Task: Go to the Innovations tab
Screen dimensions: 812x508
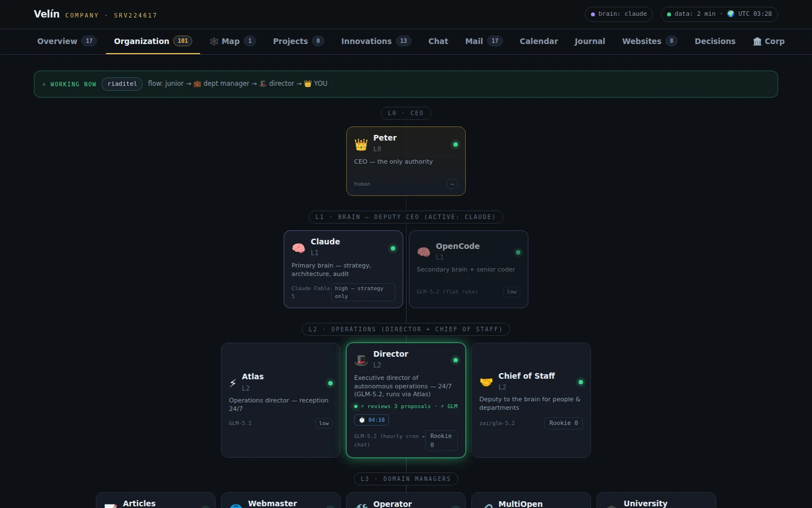Action: tap(376, 41)
